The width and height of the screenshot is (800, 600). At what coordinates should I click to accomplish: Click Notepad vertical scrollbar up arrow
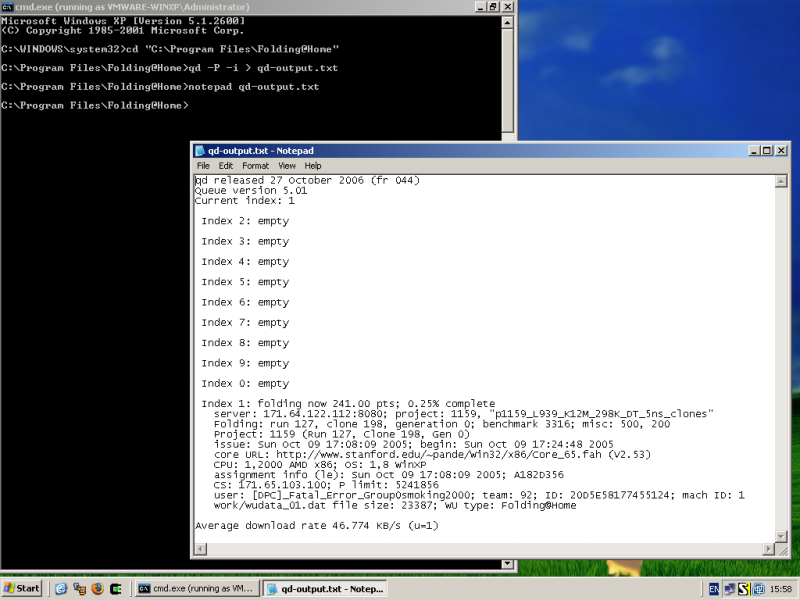pos(781,181)
